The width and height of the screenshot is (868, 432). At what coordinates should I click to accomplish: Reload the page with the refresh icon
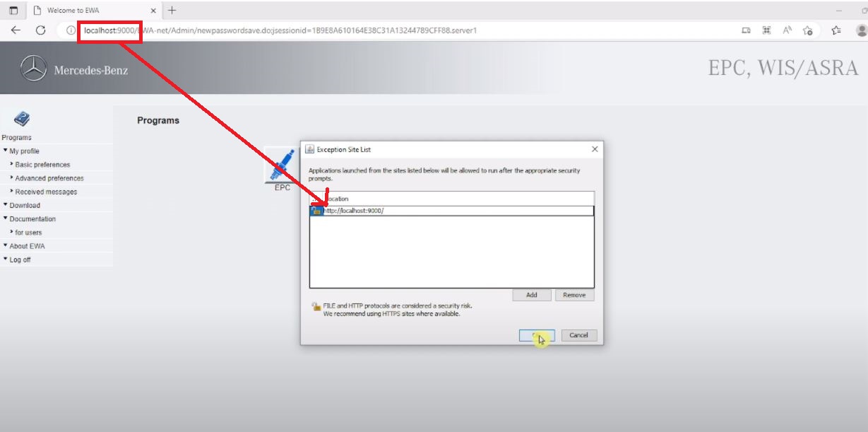pos(40,30)
